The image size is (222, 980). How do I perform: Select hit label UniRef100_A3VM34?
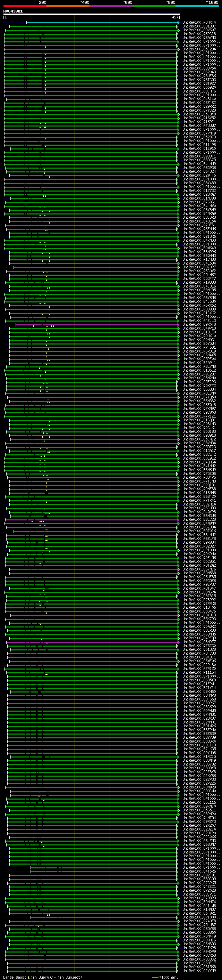click(199, 443)
